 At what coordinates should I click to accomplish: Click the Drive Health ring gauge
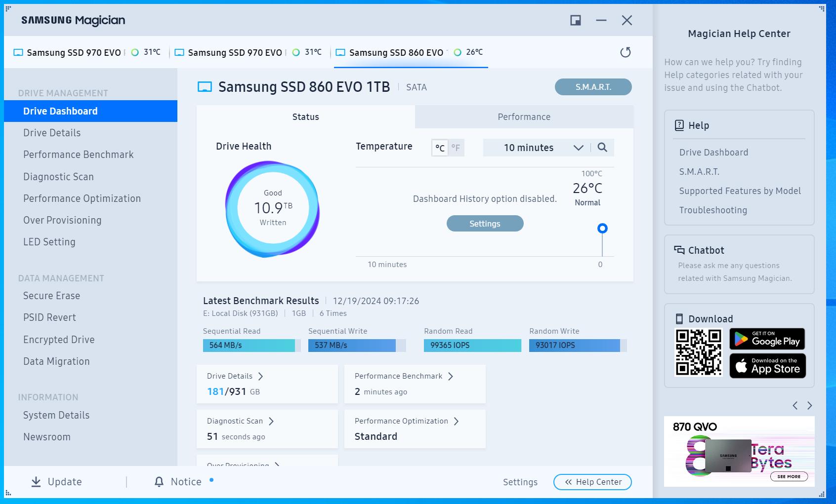point(273,208)
